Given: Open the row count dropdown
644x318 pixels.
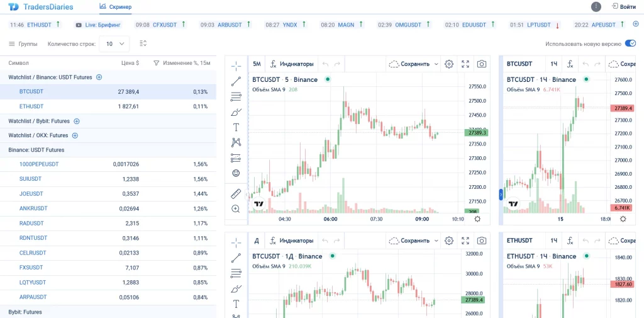Looking at the screenshot, I should (x=114, y=43).
